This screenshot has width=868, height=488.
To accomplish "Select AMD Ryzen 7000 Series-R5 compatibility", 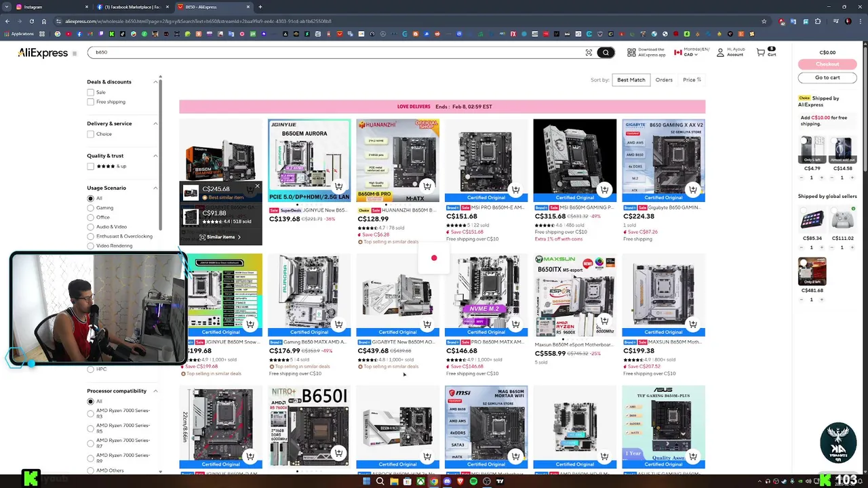I will tap(90, 428).
